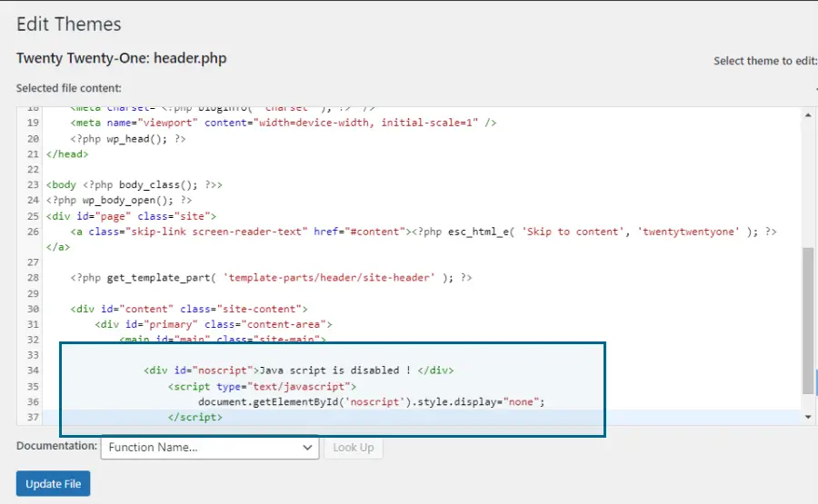This screenshot has height=504, width=818.
Task: Click the skip-link screen-reader-text class text
Action: (216, 232)
